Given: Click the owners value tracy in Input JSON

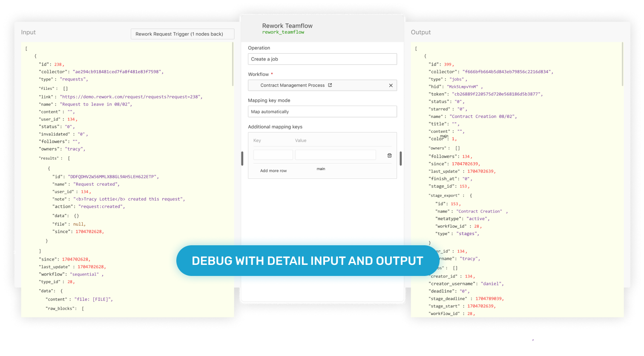Looking at the screenshot, I should click(75, 149).
